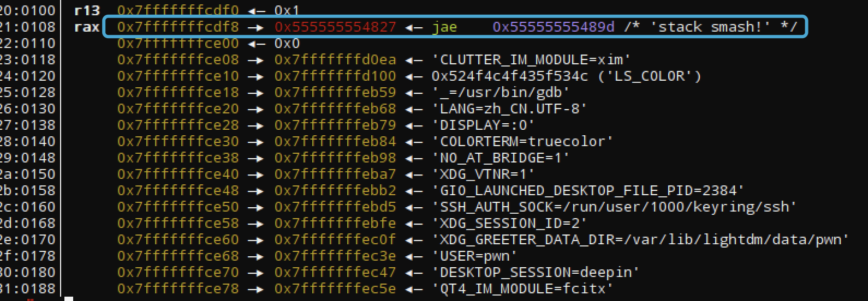This screenshot has height=301, width=868.
Task: Select pointer value 0x7fffffffebd5
Action: tap(335, 207)
